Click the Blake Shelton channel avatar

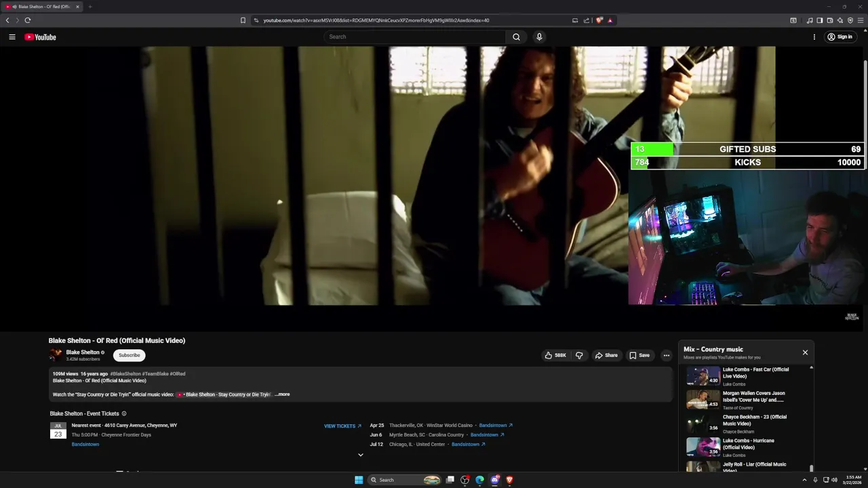56,354
